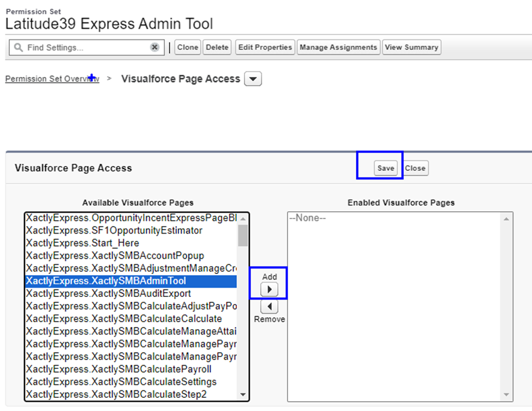Save the Visualforce page access changes
The height and width of the screenshot is (411, 532).
[386, 168]
